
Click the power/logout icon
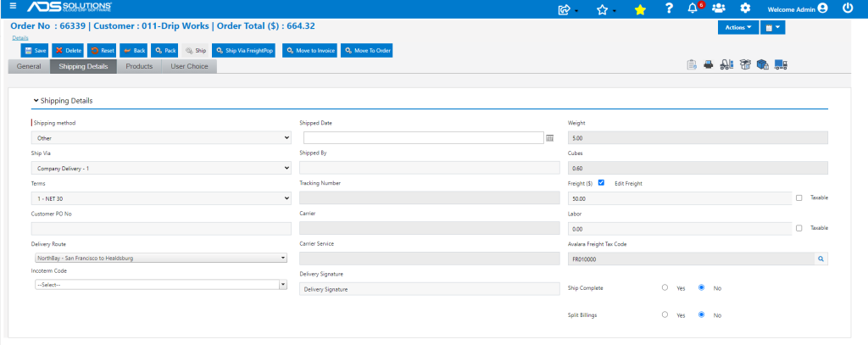point(848,8)
